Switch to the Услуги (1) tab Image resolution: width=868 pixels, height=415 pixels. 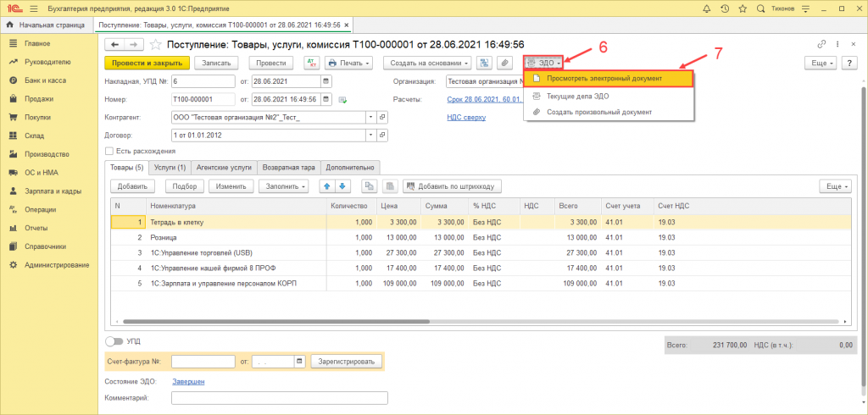(x=170, y=167)
